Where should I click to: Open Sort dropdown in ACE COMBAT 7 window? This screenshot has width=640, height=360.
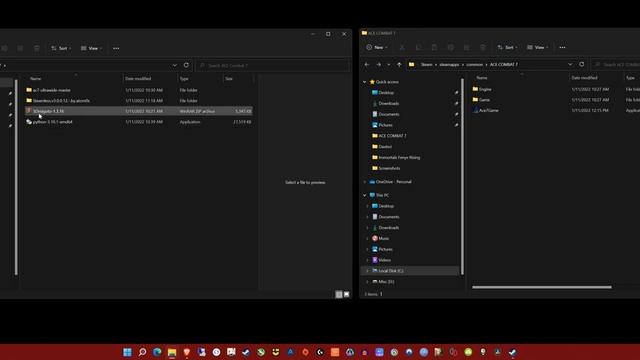tap(507, 47)
